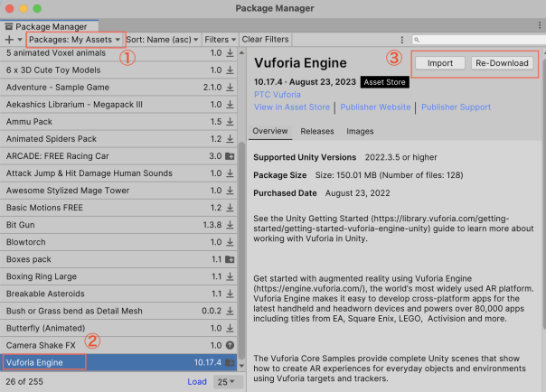Click the package list scrollbar thumb

click(241, 250)
